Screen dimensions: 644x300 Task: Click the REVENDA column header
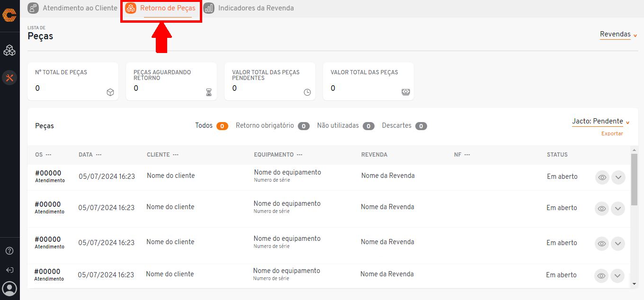tap(374, 155)
